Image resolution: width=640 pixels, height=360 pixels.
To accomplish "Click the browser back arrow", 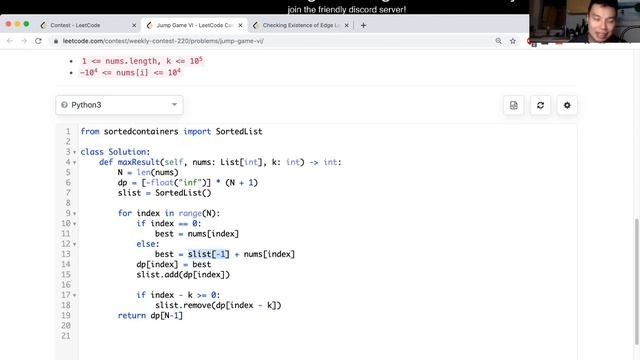I will (x=9, y=41).
